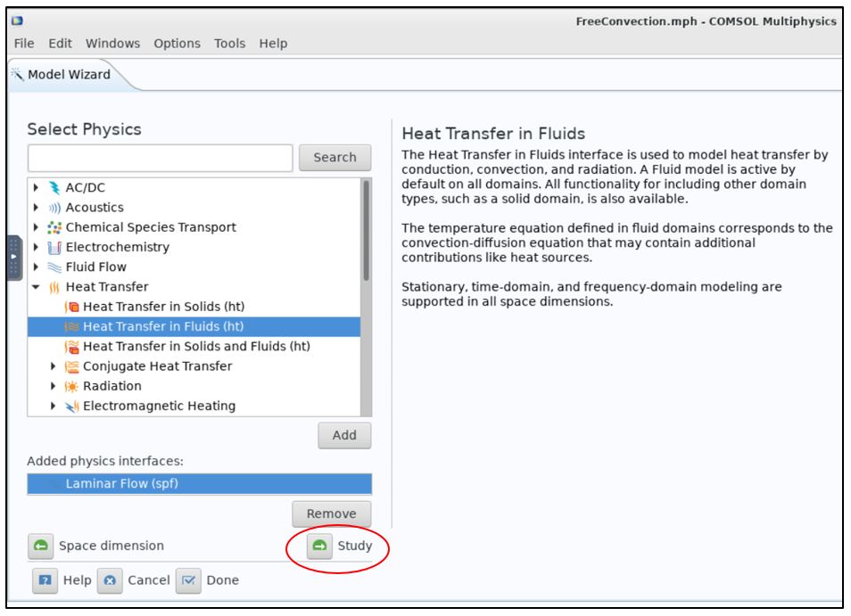Select Heat Transfer in Solids and Fluids (ht)
The width and height of the screenshot is (851, 616).
point(196,347)
